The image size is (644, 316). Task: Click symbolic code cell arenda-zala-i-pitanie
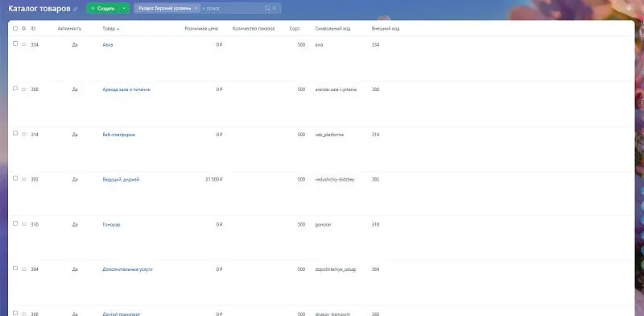point(336,89)
